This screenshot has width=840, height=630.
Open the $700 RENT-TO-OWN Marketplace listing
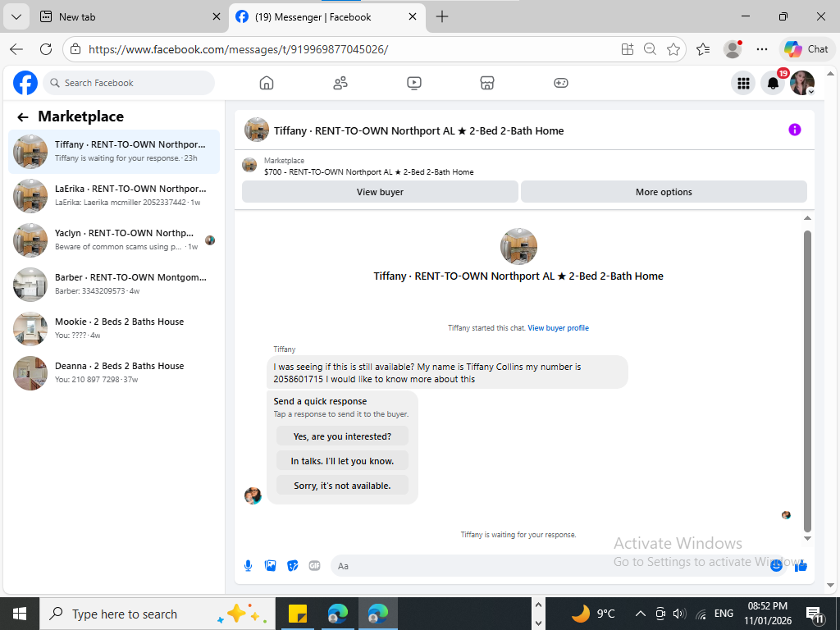[368, 172]
